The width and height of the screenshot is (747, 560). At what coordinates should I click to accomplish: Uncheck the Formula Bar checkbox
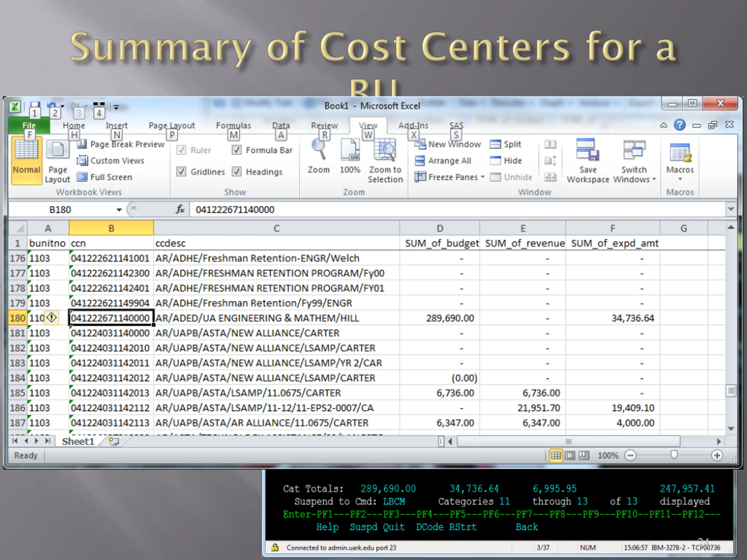[237, 150]
